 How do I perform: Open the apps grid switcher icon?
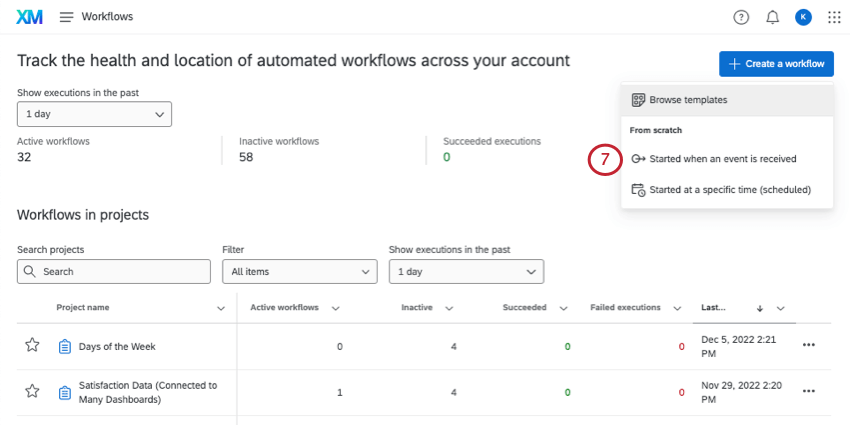coord(834,17)
